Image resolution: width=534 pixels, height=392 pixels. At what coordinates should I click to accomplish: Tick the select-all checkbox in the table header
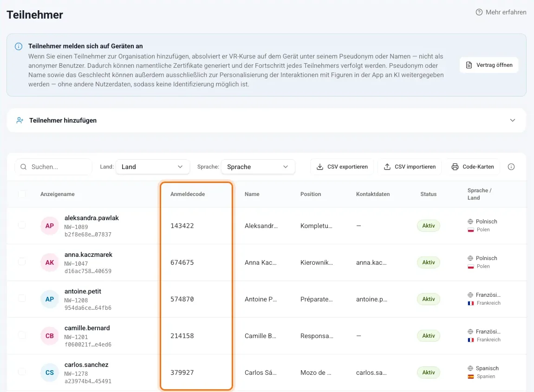[22, 194]
